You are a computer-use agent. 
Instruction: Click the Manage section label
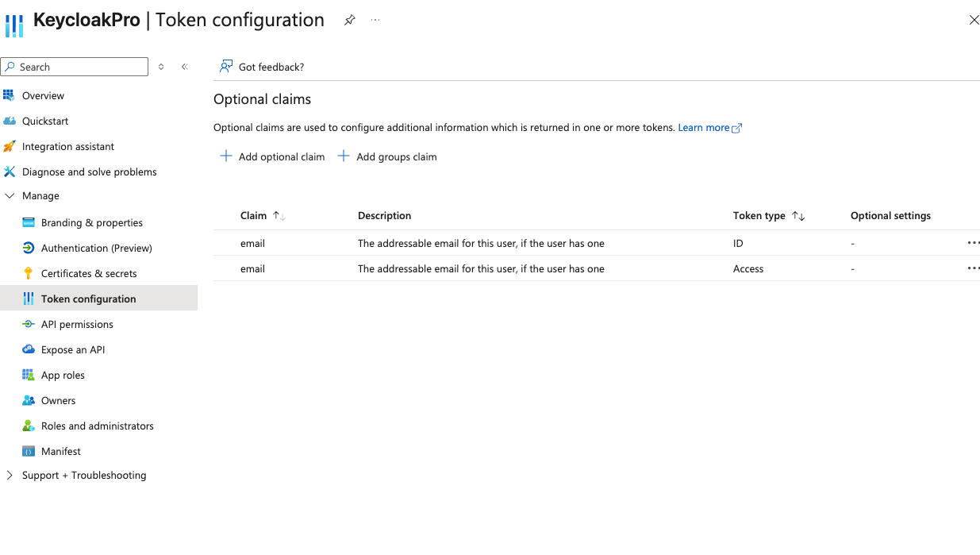40,195
